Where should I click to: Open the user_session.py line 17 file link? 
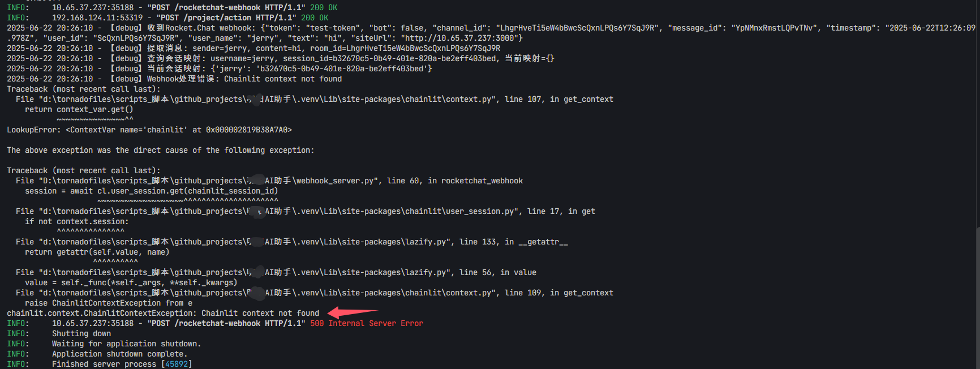tap(278, 211)
